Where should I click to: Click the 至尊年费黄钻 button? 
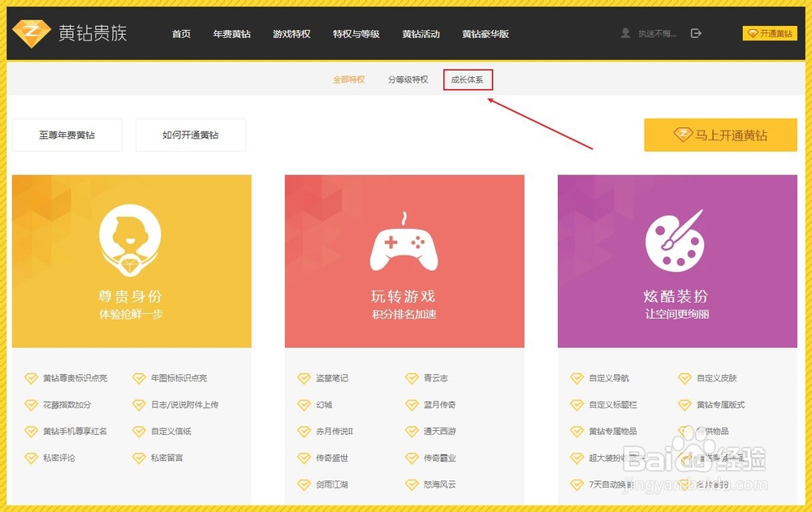67,136
